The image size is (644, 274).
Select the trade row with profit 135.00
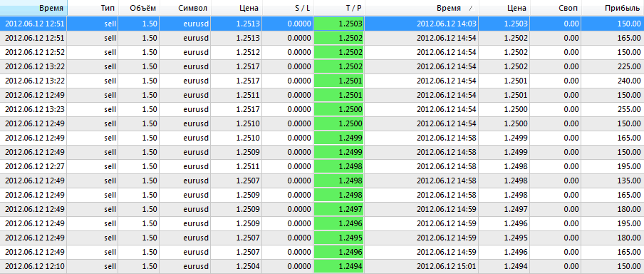pyautogui.click(x=322, y=181)
